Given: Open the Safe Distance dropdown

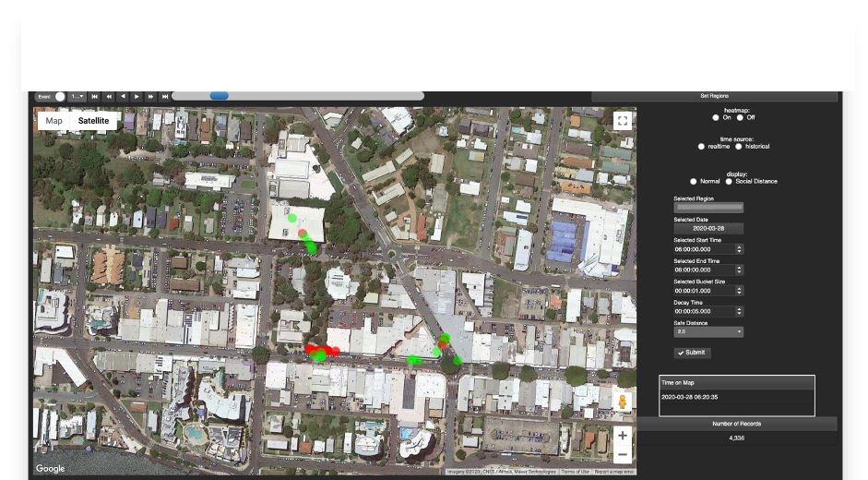Looking at the screenshot, I should (708, 332).
